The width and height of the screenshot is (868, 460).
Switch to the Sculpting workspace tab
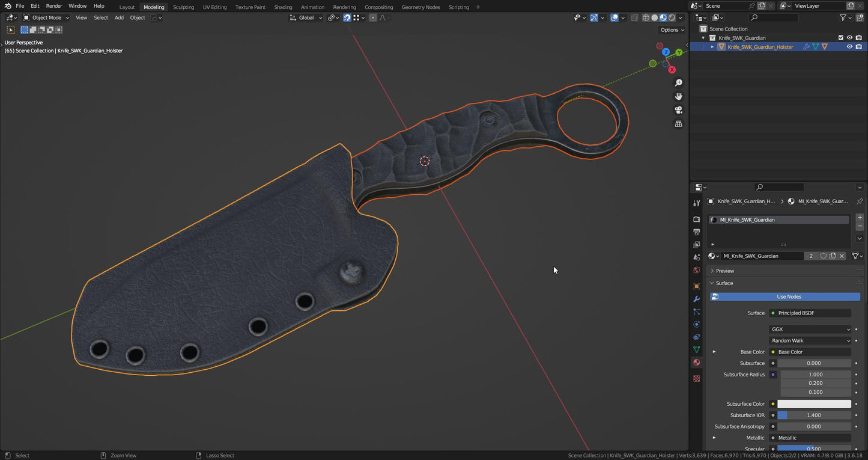point(183,7)
